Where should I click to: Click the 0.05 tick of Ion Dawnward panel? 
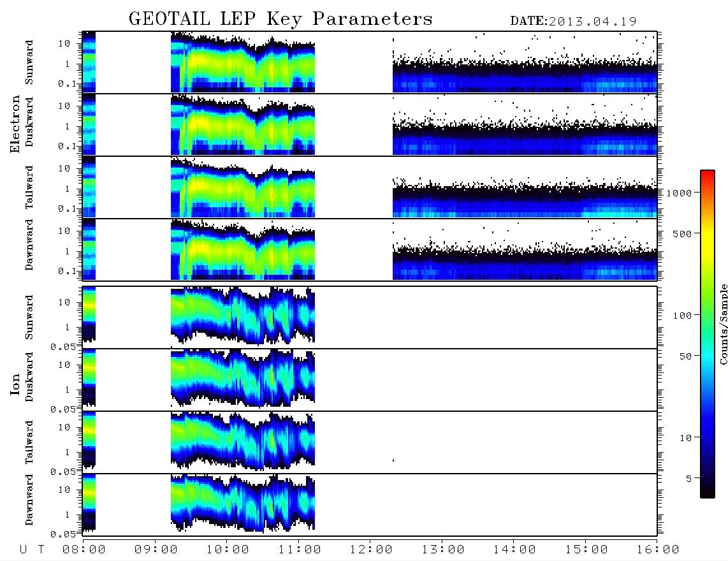[x=63, y=534]
